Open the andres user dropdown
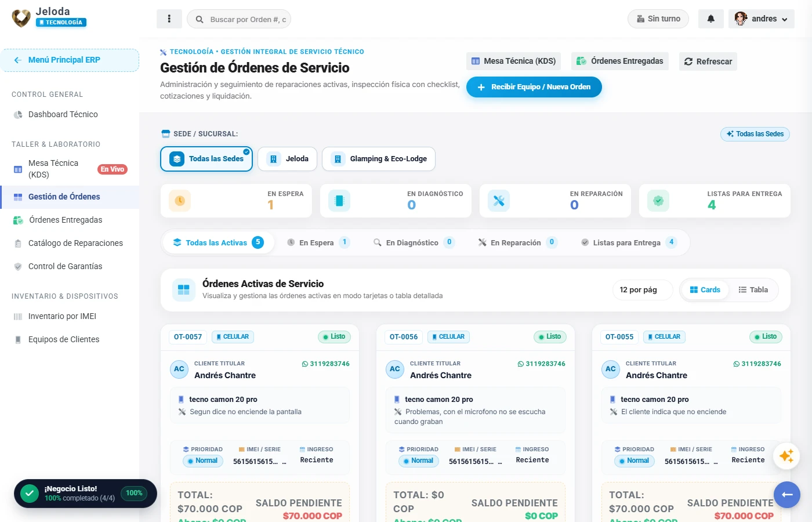This screenshot has height=522, width=812. tap(762, 19)
